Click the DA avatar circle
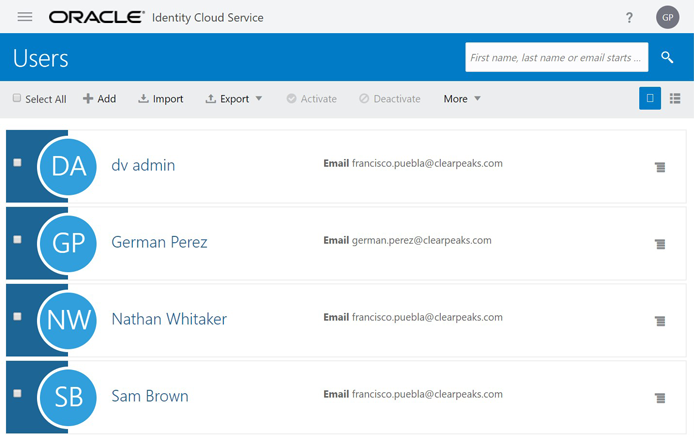This screenshot has width=694, height=437. 68,166
